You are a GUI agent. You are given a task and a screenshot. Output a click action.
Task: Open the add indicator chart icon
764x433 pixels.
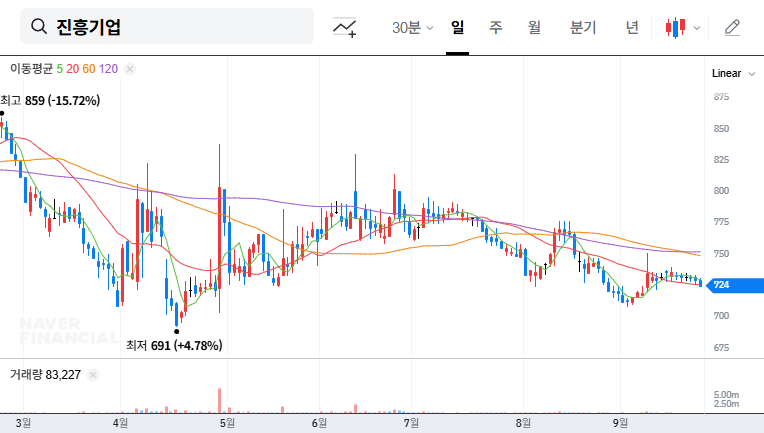[x=344, y=27]
